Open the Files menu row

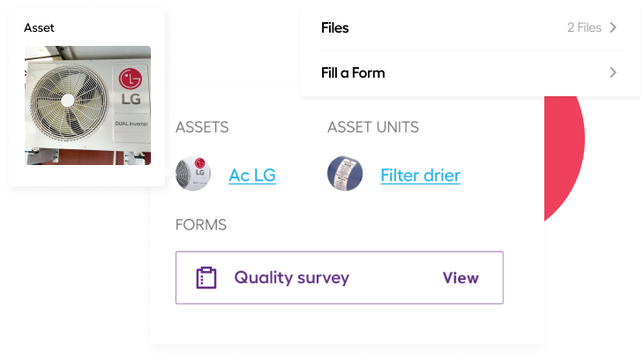point(471,28)
